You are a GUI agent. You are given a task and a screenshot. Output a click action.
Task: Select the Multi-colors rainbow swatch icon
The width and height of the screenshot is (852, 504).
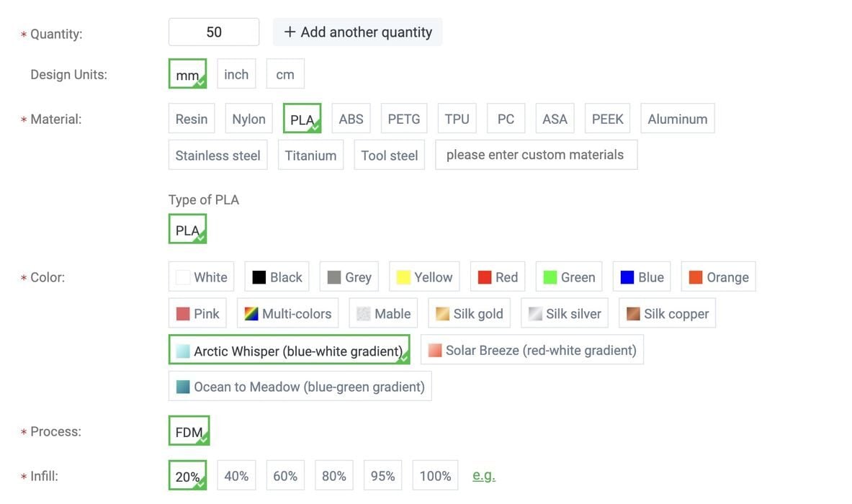point(251,314)
